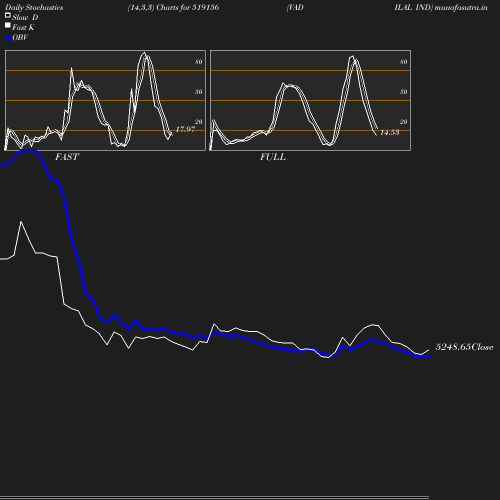This screenshot has width=500, height=500.
Task: Click the 'Fast K' legend text
Action: [23, 27]
